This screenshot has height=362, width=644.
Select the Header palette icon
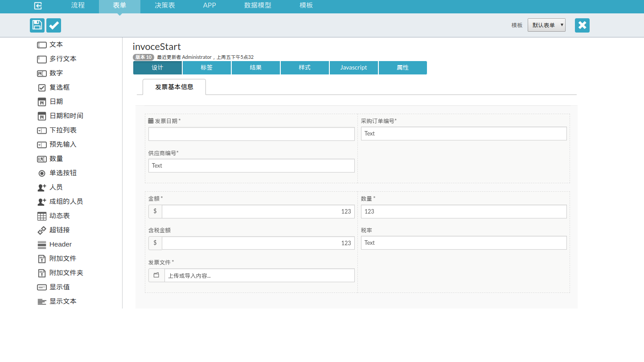(42, 245)
